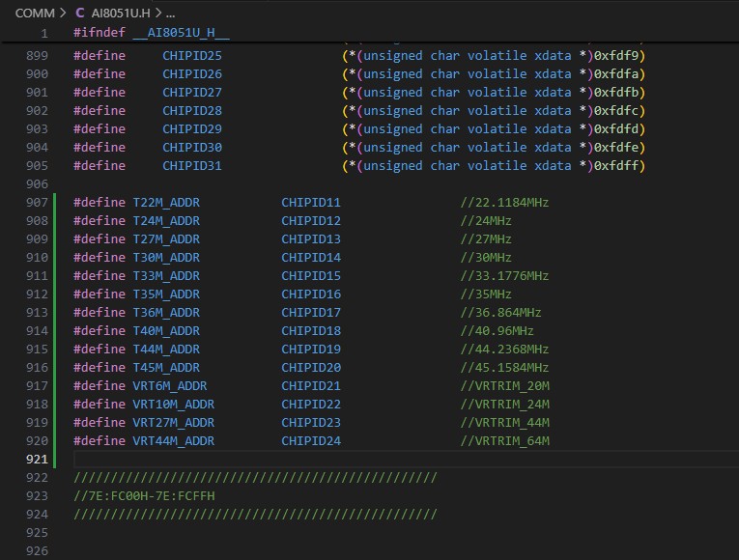
Task: Open the AI8051U.H breadcrumb file item
Action: pos(119,14)
